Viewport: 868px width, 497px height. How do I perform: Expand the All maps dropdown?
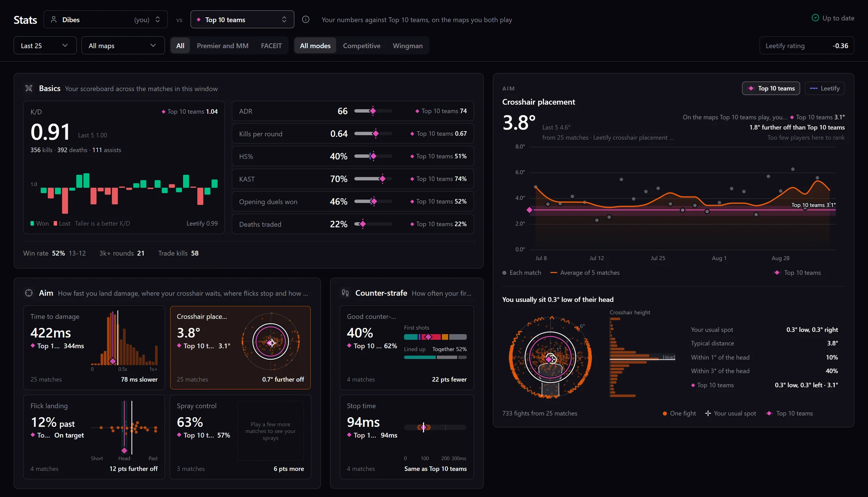[x=123, y=45]
